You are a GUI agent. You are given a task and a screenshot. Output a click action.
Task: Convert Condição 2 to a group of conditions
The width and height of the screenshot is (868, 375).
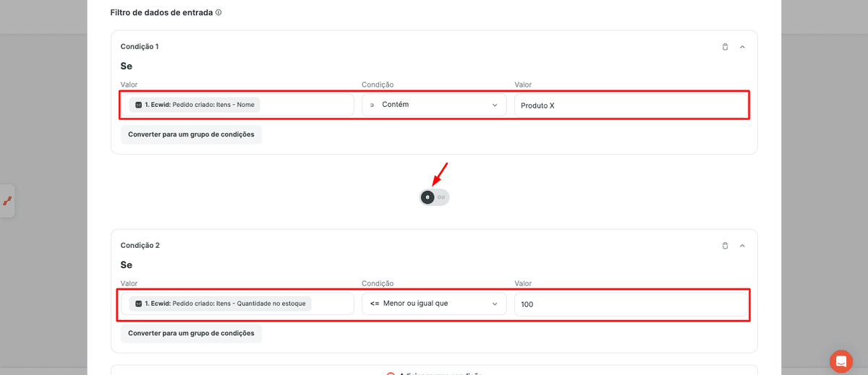click(191, 333)
